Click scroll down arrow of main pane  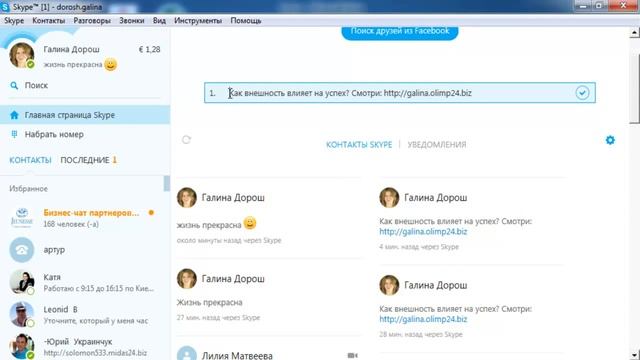(x=634, y=355)
